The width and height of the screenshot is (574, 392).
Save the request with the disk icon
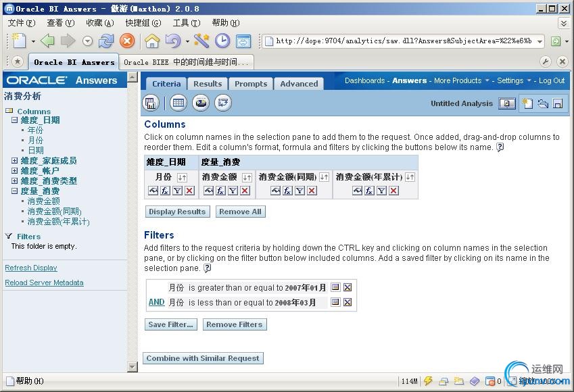(558, 103)
